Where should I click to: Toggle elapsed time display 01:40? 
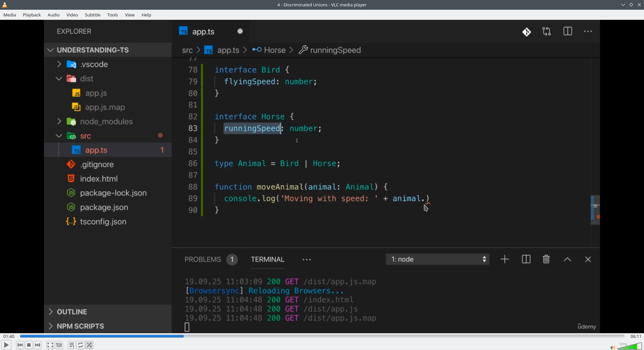click(x=9, y=336)
